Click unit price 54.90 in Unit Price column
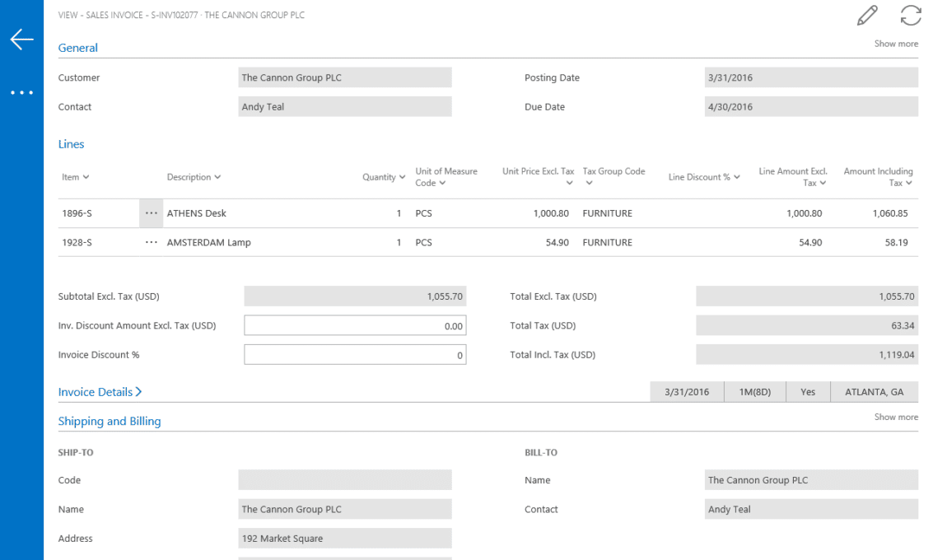This screenshot has height=560, width=933. [x=557, y=243]
